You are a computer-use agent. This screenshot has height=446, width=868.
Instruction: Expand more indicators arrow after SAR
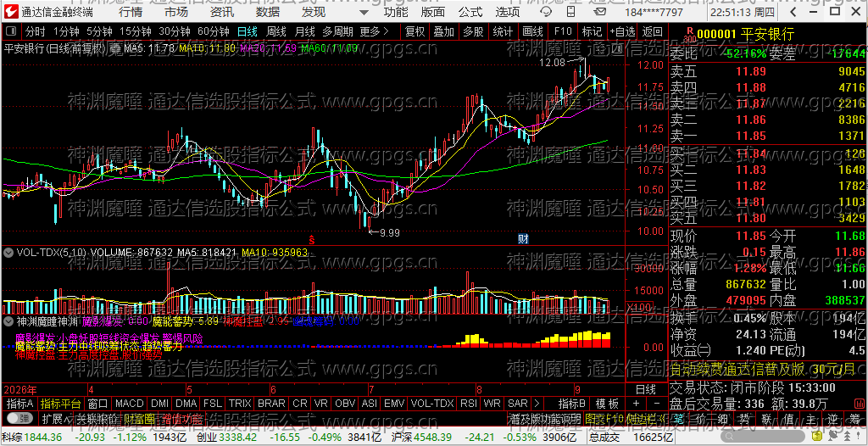[537, 403]
